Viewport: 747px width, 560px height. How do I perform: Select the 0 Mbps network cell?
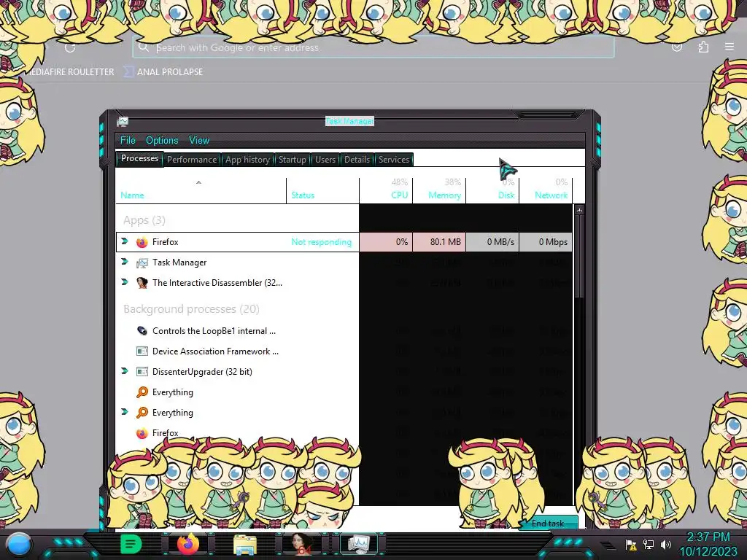click(546, 242)
